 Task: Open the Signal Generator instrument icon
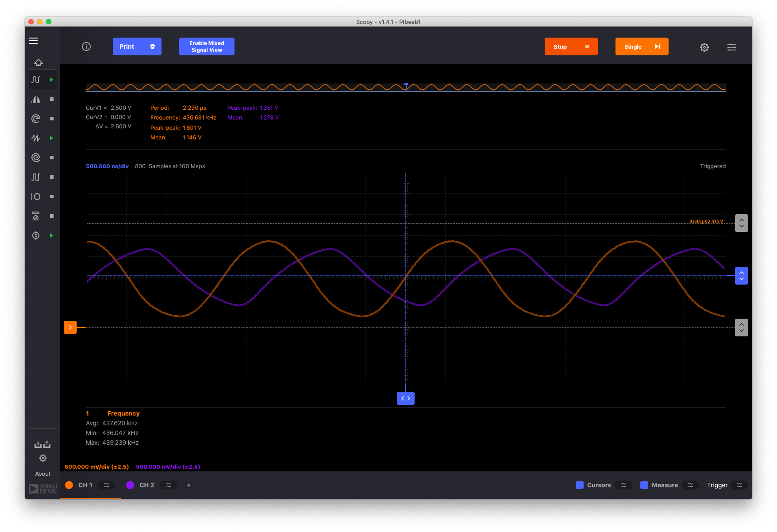coord(36,138)
